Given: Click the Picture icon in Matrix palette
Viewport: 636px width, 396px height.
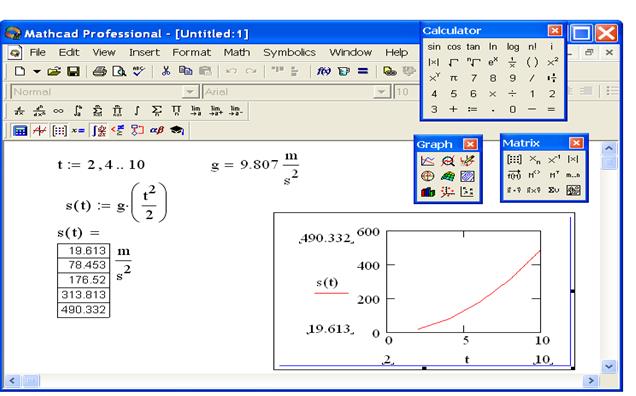Looking at the screenshot, I should click(573, 190).
